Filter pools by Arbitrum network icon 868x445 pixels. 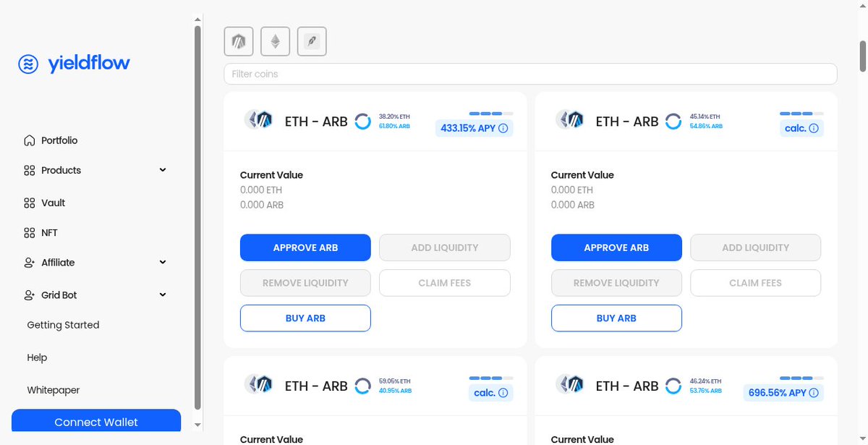[x=239, y=42]
